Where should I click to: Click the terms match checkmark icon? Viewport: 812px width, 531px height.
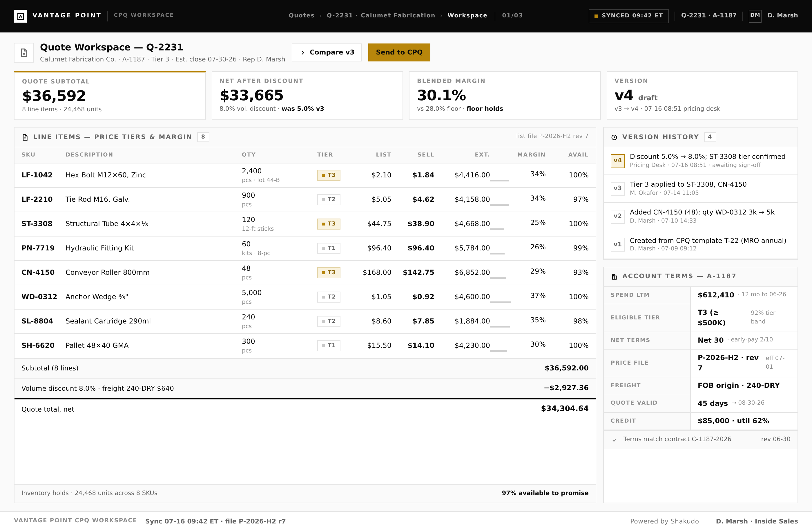[x=614, y=440]
